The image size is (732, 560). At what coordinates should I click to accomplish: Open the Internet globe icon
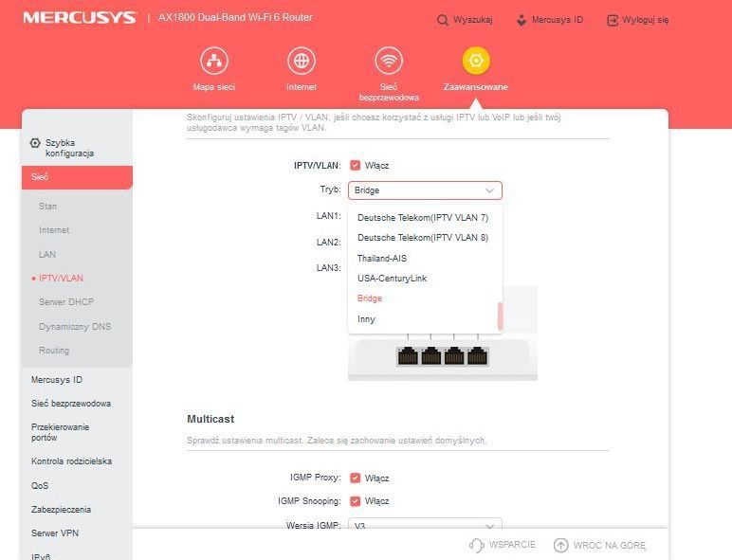(302, 61)
